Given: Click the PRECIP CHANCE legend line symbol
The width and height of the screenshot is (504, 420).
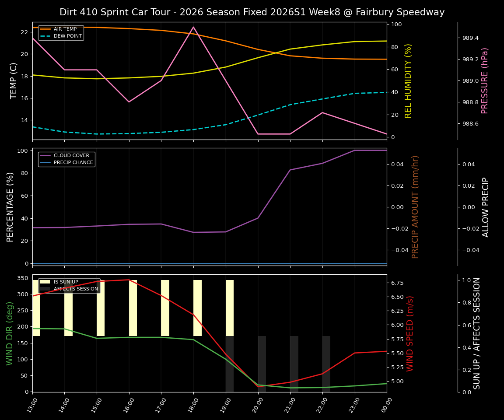Looking at the screenshot, I should pos(45,162).
